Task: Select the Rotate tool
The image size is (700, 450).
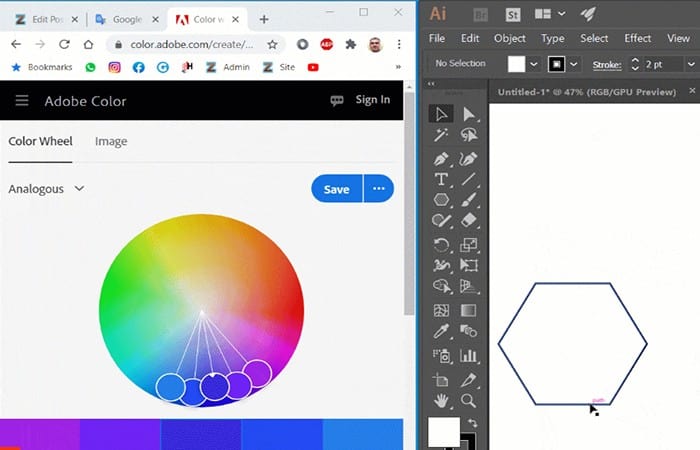Action: tap(441, 245)
